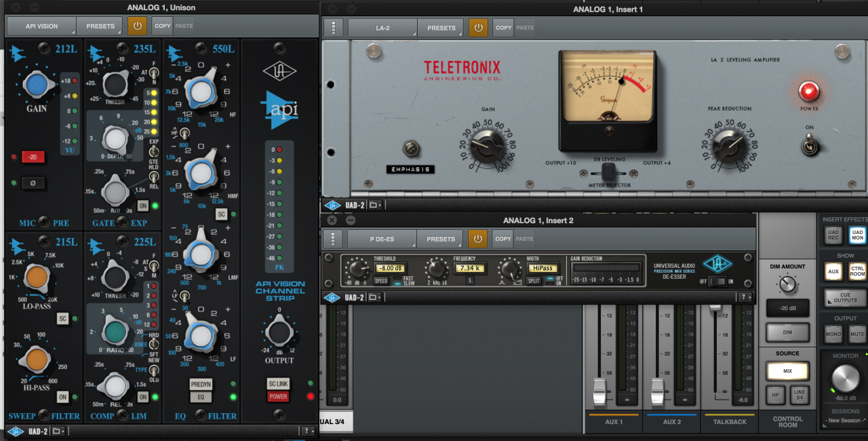Click the De-Esser threshold value field
Viewport: 868px width, 441px height.
coord(390,269)
